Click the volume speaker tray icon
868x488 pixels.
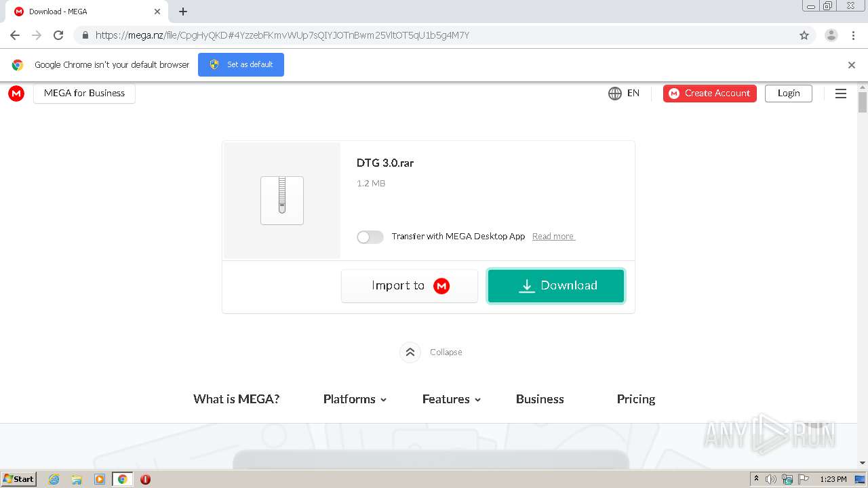[771, 479]
